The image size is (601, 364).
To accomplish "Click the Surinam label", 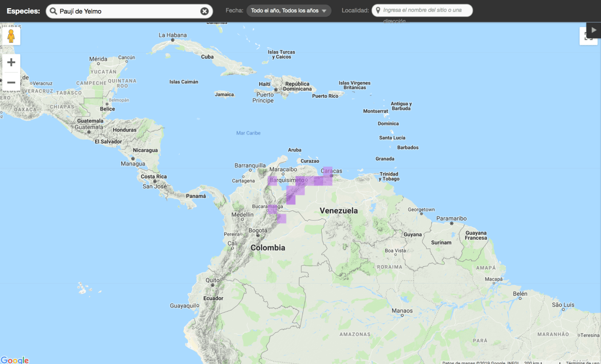I will [x=441, y=242].
